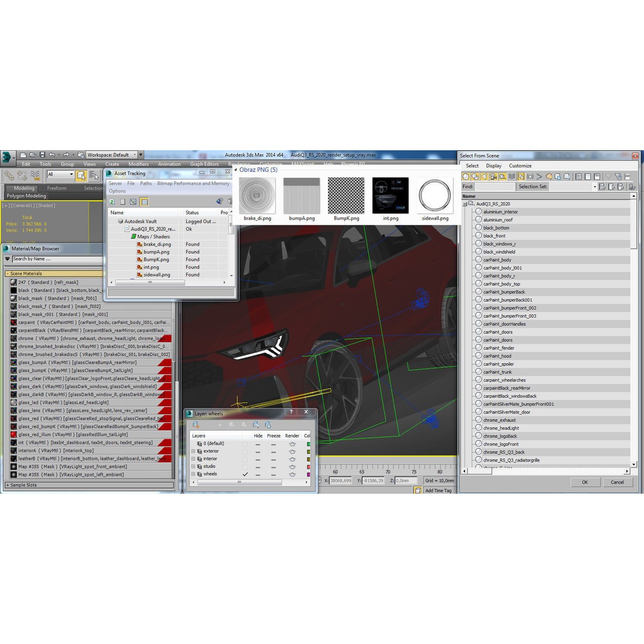Select the sidewall.png thumbnail
Screen dimensions: 644x644
tap(435, 200)
